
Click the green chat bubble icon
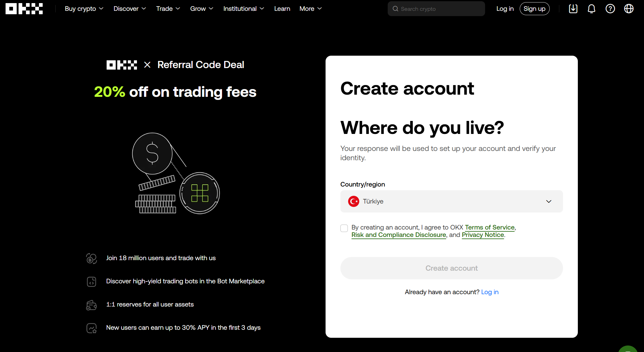(629, 350)
